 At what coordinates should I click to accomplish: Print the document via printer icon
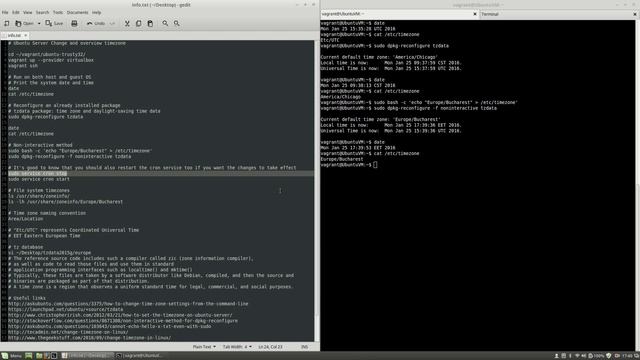[74, 23]
